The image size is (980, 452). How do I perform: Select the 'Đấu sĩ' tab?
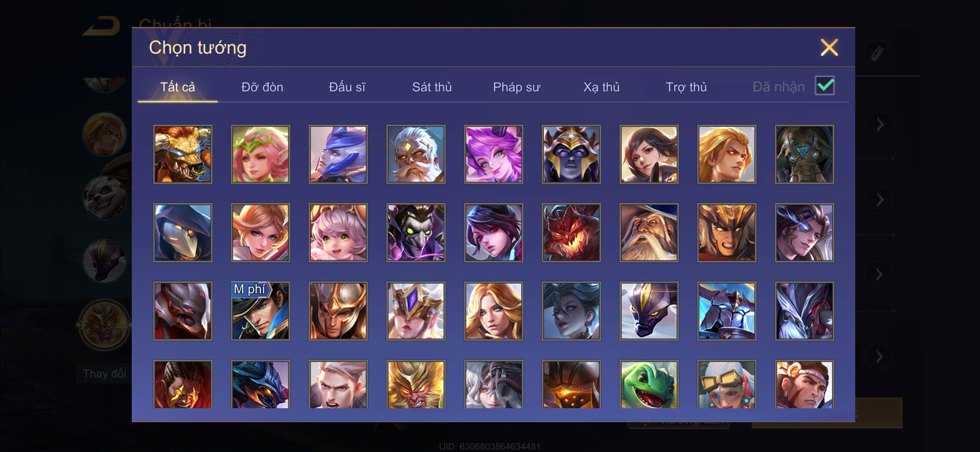coord(347,87)
